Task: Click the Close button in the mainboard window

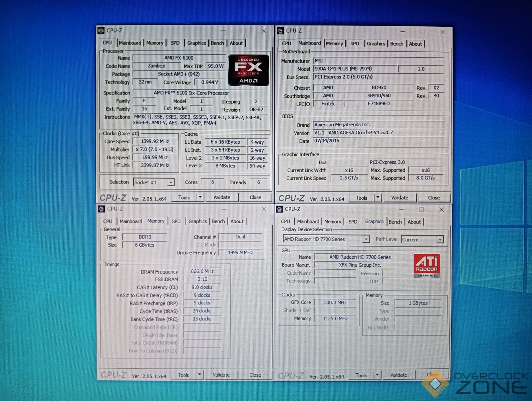Action: 434,197
